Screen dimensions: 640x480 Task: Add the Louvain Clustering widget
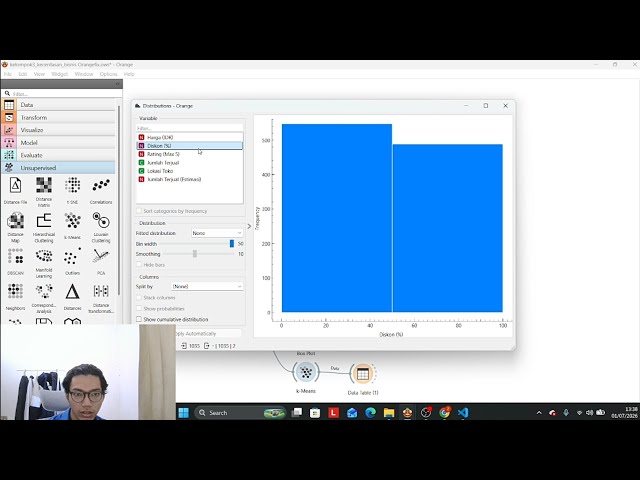pyautogui.click(x=101, y=227)
